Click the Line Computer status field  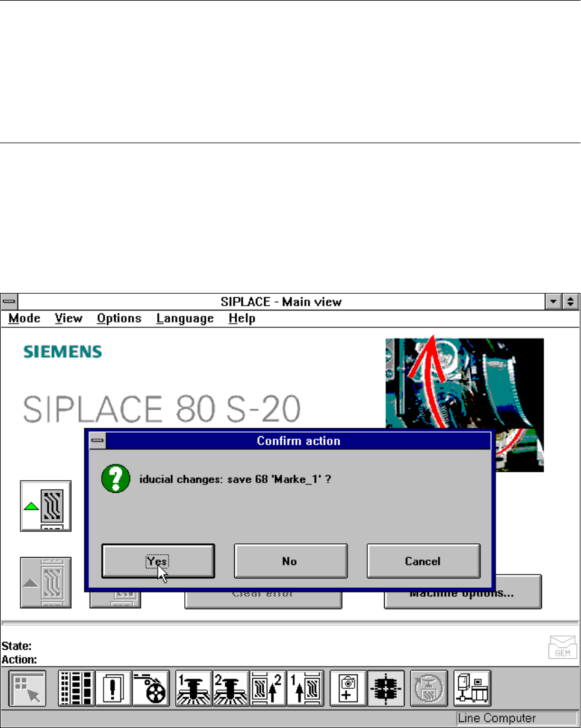coord(516,718)
